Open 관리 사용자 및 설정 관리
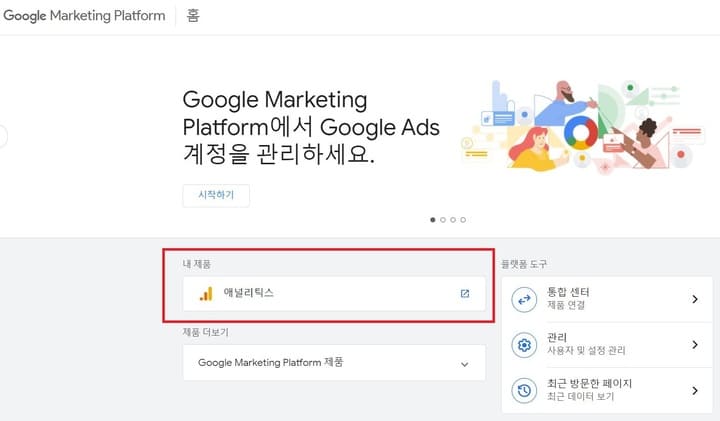Viewport: 720px width, 421px height. point(607,344)
